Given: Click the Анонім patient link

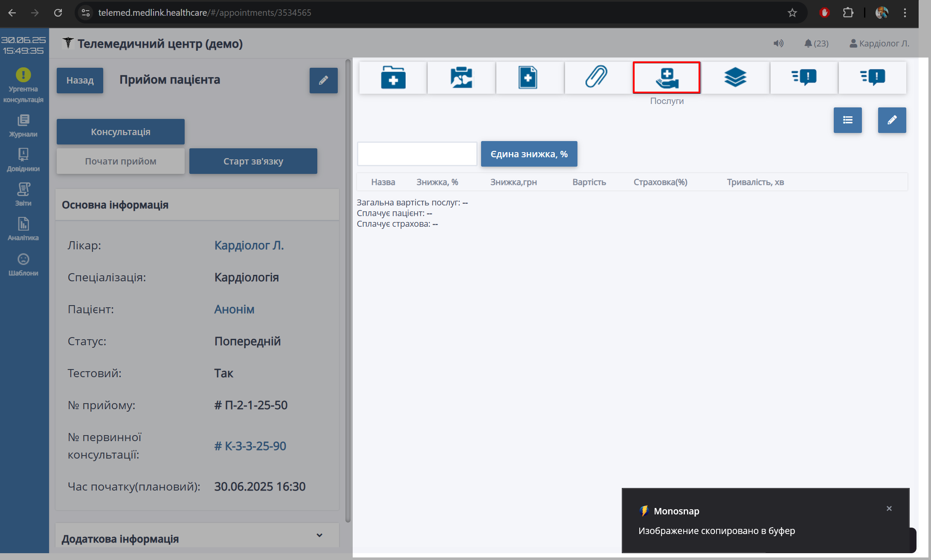Looking at the screenshot, I should pyautogui.click(x=234, y=309).
